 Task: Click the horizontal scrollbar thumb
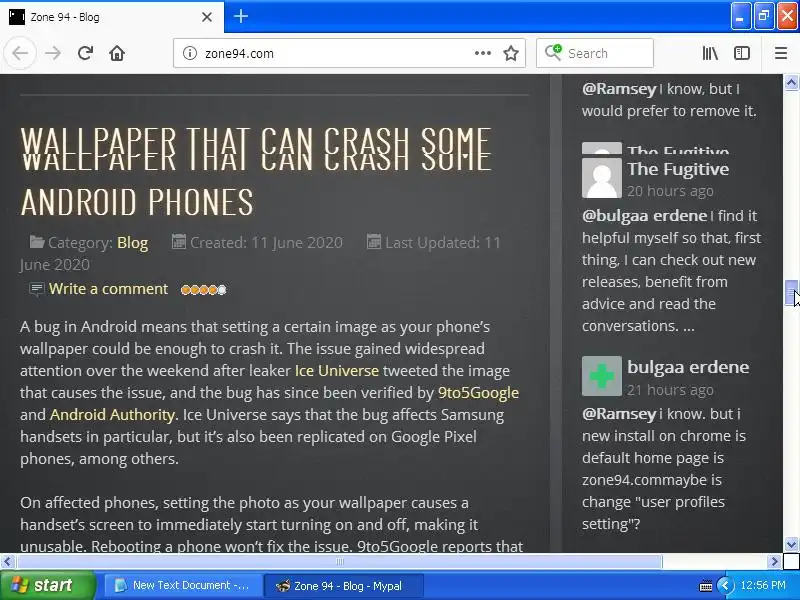(340, 562)
